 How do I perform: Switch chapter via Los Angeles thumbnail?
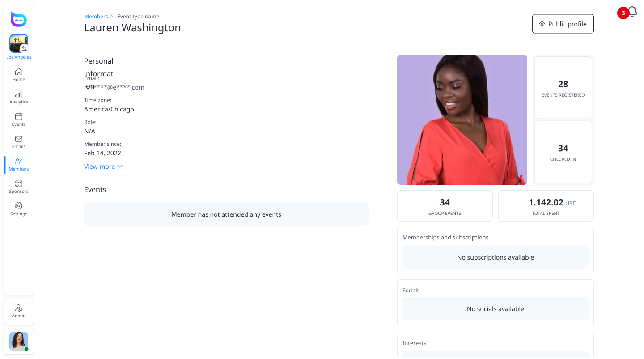click(19, 44)
